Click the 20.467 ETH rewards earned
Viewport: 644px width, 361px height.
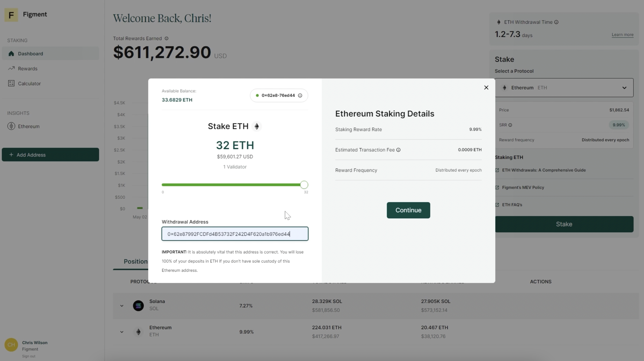pos(435,328)
